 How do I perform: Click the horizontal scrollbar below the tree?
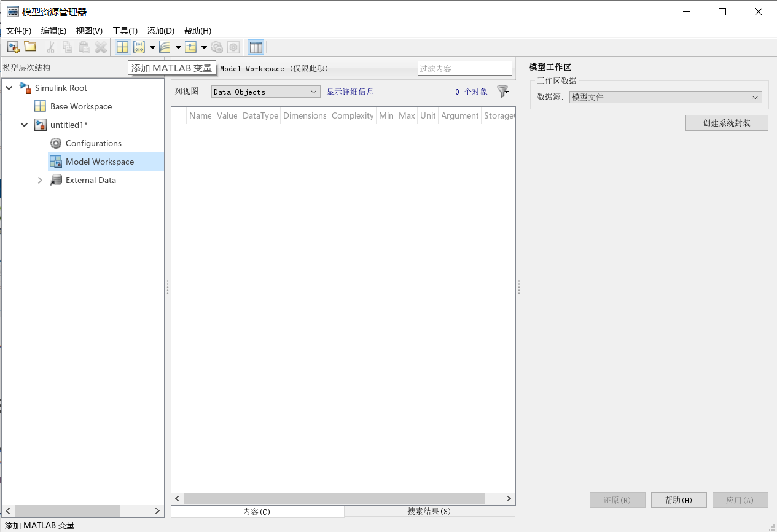point(68,510)
